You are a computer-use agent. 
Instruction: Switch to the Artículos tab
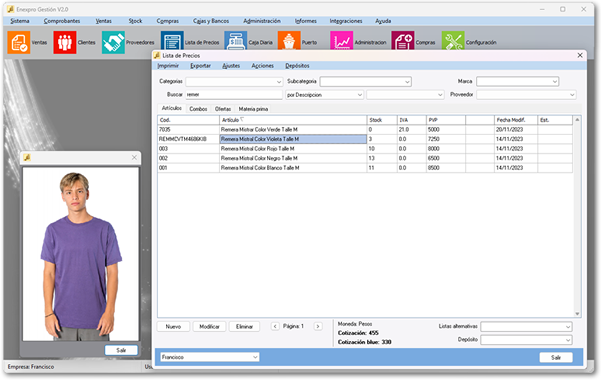coord(172,109)
